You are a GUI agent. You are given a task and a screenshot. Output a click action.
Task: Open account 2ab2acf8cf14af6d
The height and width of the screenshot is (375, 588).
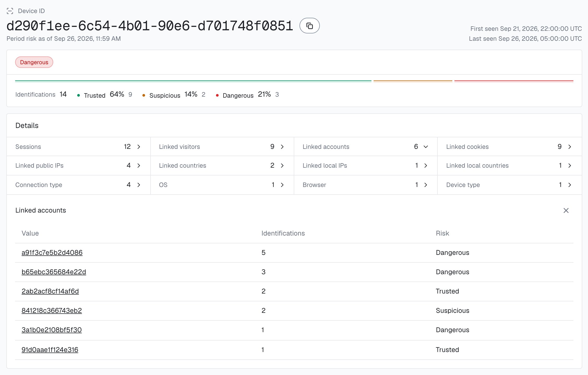tap(50, 291)
